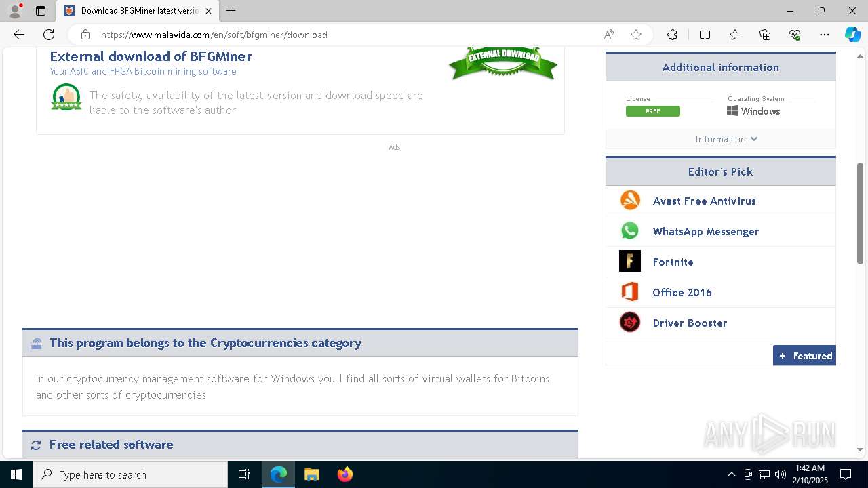Open the Collections icon

(x=765, y=35)
